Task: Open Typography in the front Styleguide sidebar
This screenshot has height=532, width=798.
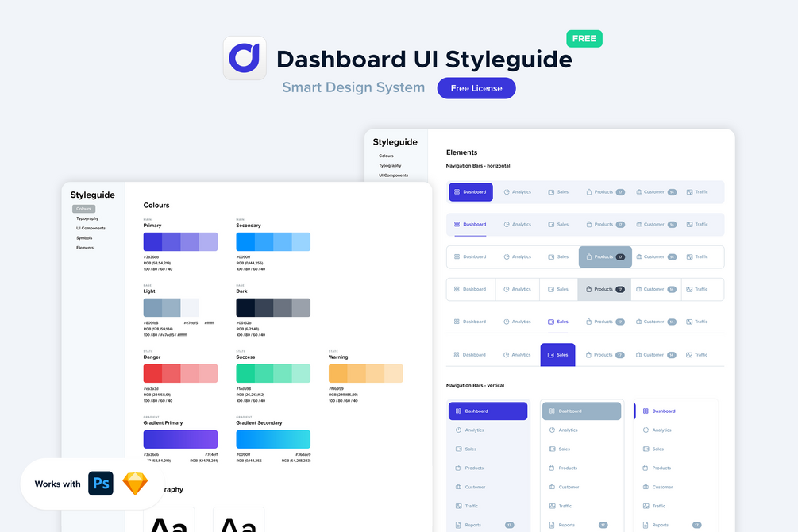Action: pos(87,218)
